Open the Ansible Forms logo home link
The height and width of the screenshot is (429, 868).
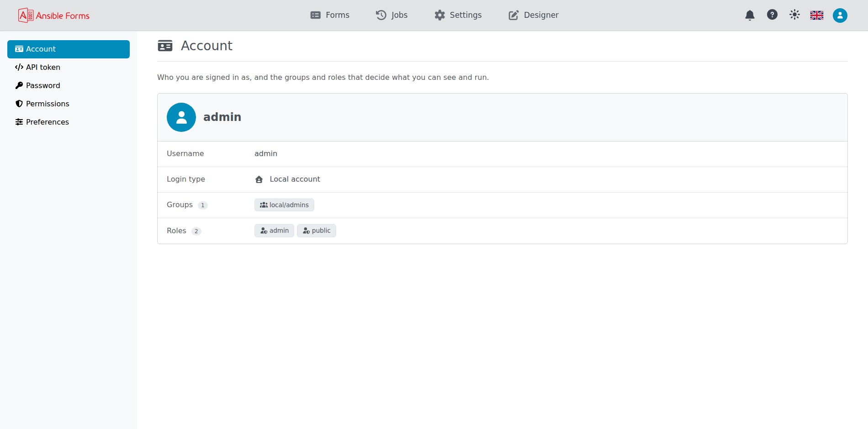tap(54, 16)
